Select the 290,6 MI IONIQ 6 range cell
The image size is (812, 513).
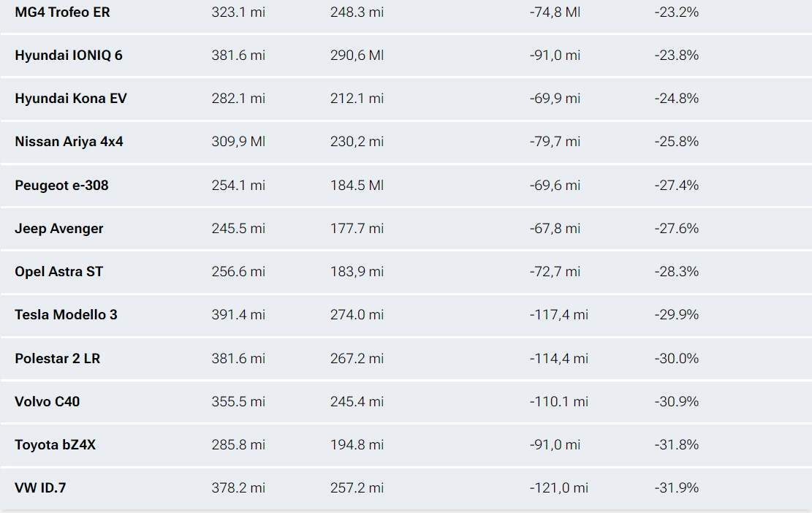pyautogui.click(x=357, y=55)
